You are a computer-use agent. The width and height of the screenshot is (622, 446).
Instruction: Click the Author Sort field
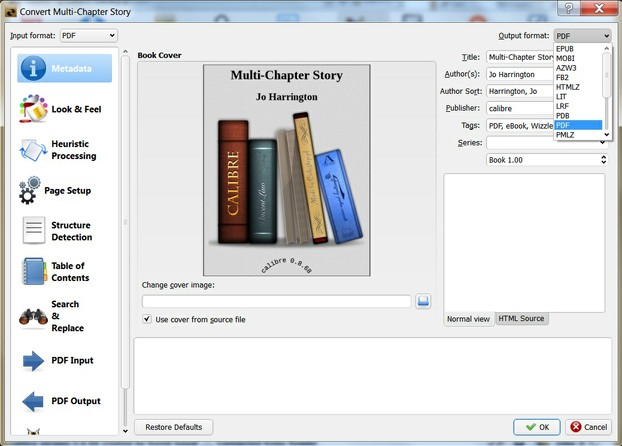(520, 91)
